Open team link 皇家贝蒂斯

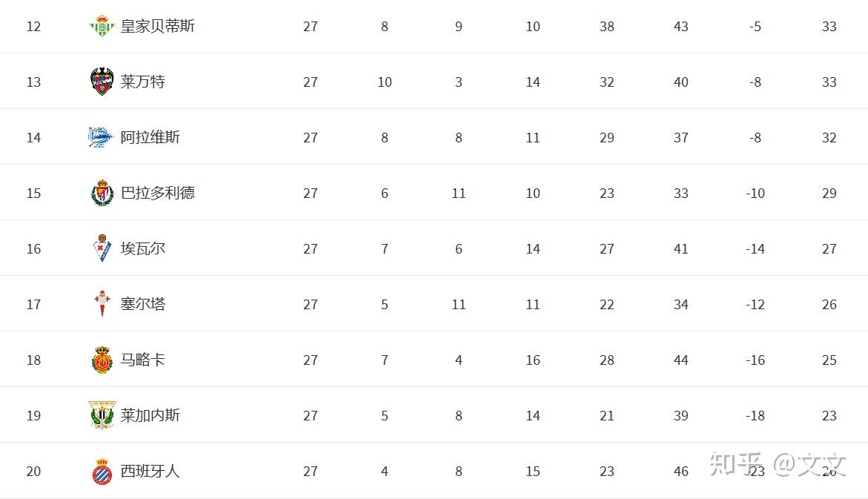coord(158,26)
